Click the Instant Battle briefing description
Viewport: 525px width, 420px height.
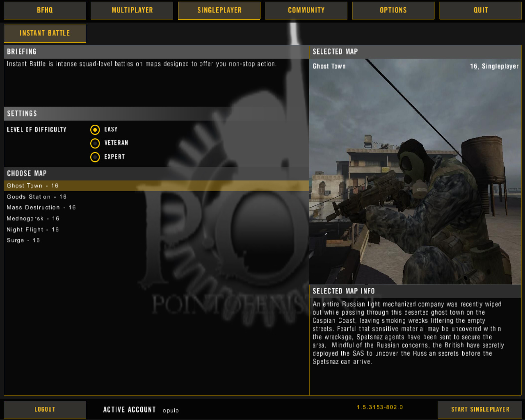coord(142,64)
